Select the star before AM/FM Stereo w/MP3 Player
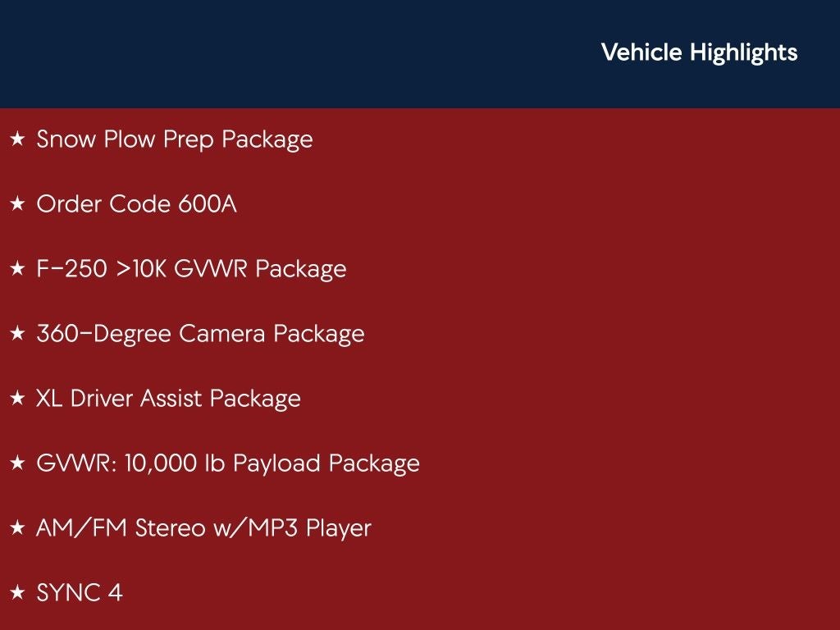 point(17,528)
